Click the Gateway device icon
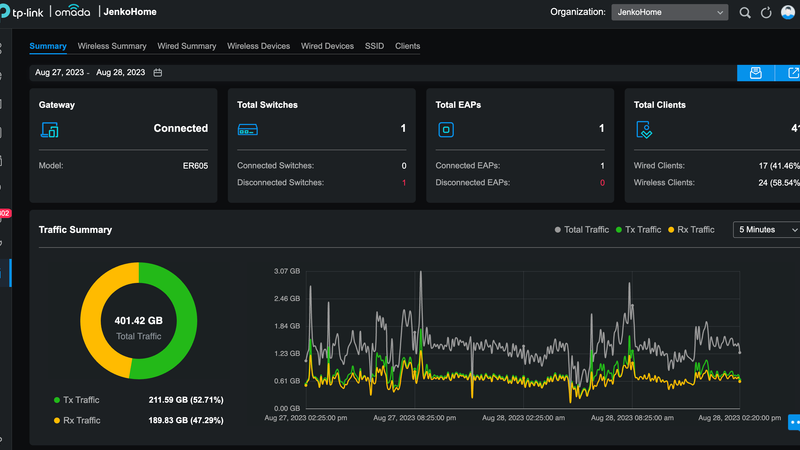Image resolution: width=800 pixels, height=450 pixels. 49,129
